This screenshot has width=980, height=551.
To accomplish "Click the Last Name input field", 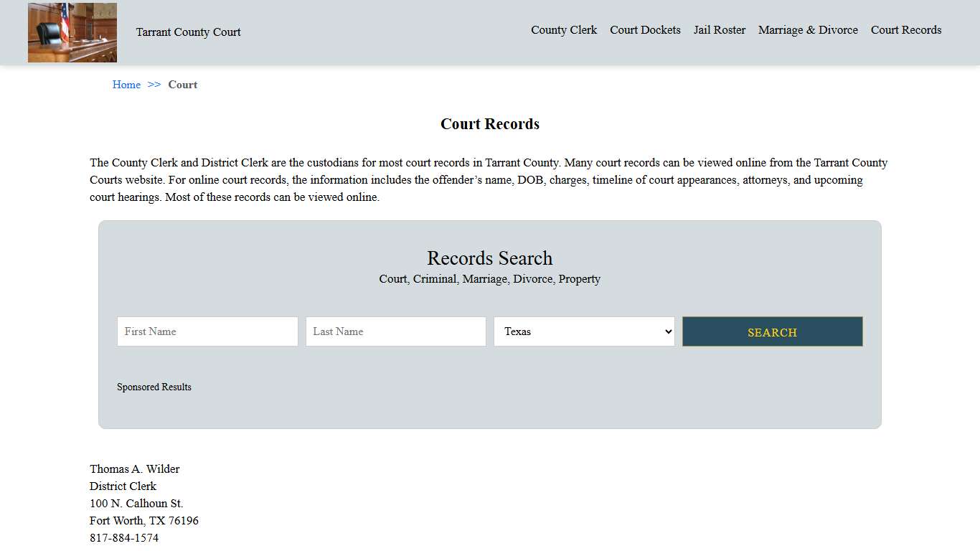I will [395, 331].
